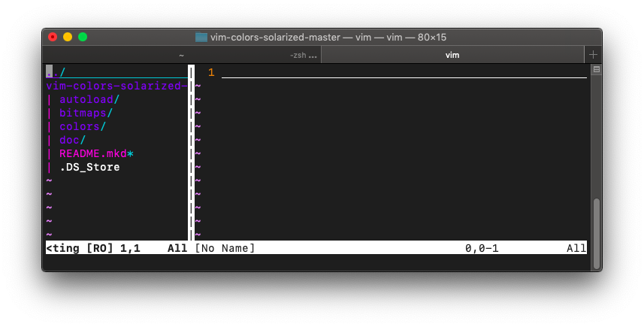
Task: Click the folder icon in the window title
Action: 201,37
